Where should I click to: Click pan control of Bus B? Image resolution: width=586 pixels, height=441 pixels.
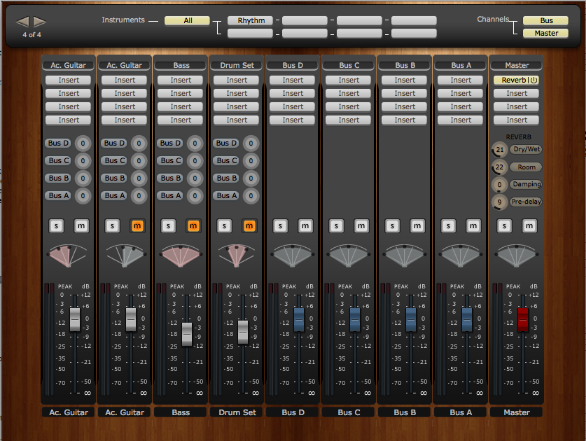(404, 255)
